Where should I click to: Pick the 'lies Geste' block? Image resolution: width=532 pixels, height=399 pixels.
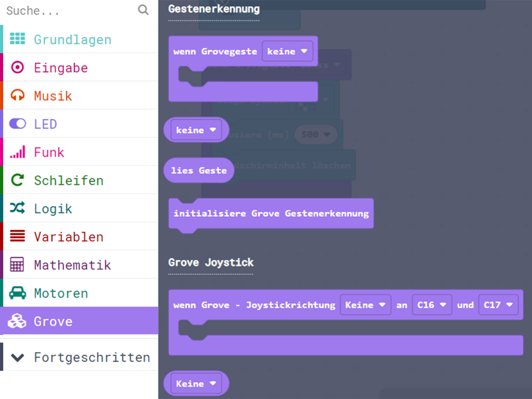199,171
